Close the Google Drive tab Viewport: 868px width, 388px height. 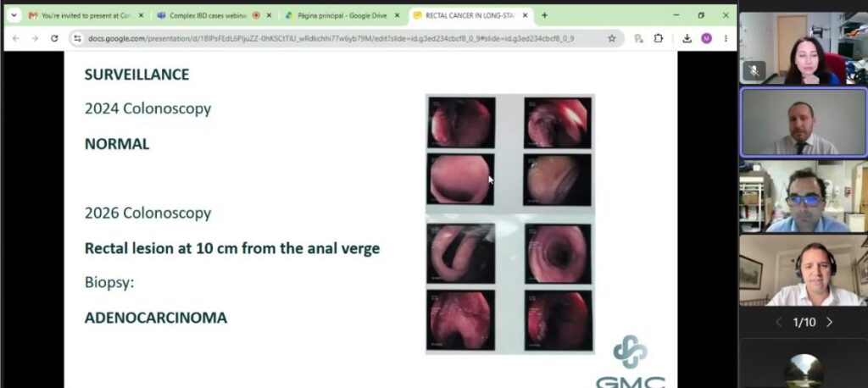(x=397, y=15)
